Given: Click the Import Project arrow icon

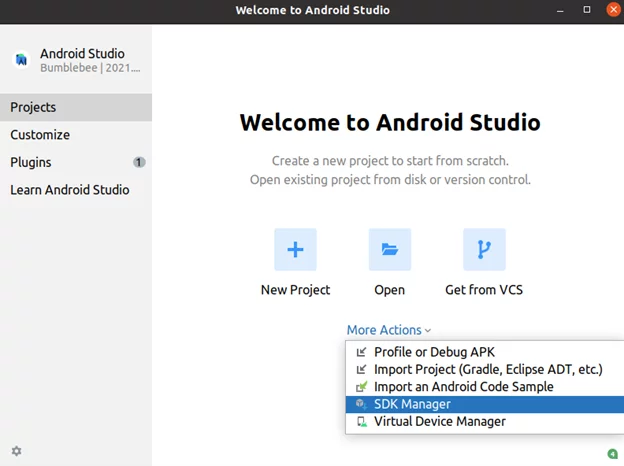Looking at the screenshot, I should [361, 369].
